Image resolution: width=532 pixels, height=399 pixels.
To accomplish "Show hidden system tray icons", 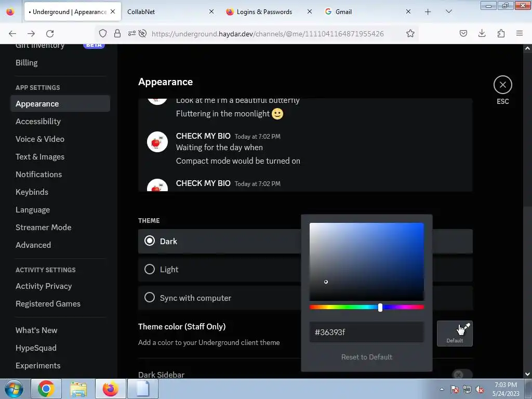I will pos(442,389).
